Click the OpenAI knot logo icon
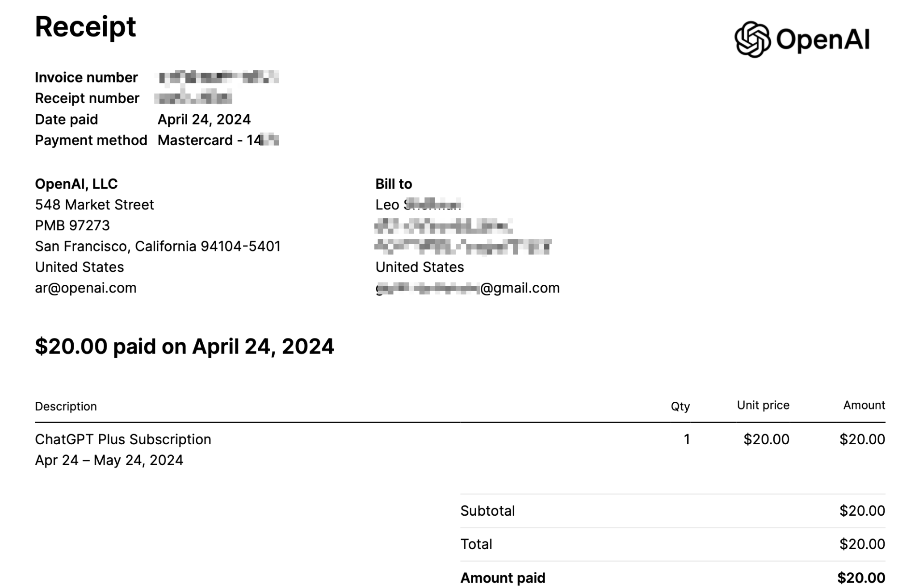This screenshot has height=588, width=915. click(751, 39)
